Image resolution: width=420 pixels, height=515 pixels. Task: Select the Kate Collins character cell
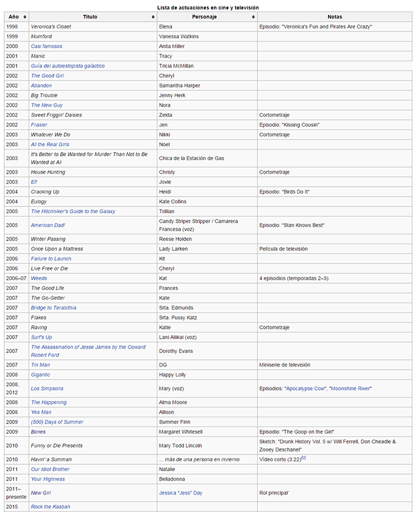(x=208, y=202)
